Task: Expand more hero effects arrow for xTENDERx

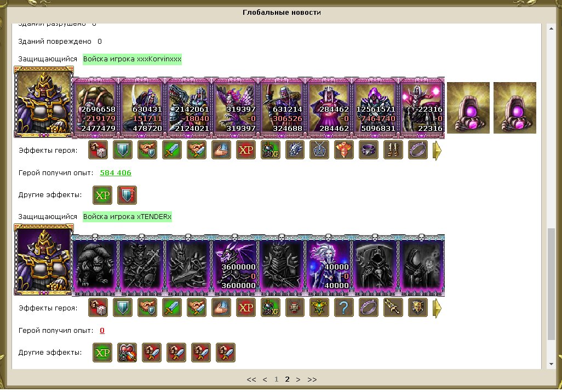Action: (437, 308)
